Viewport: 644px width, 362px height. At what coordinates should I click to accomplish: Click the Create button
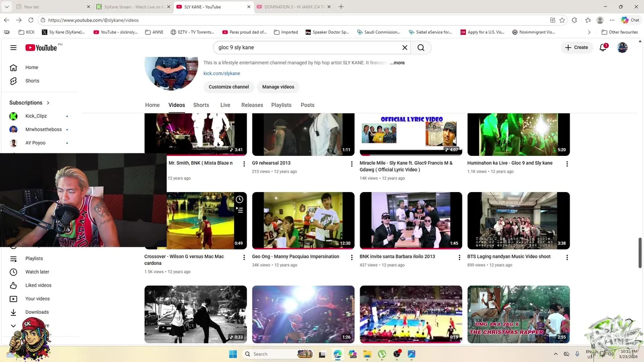pos(577,47)
